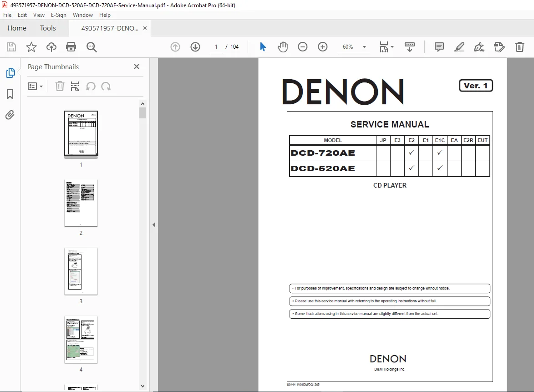Click the E1C column header
This screenshot has width=534, height=392.
(440, 140)
